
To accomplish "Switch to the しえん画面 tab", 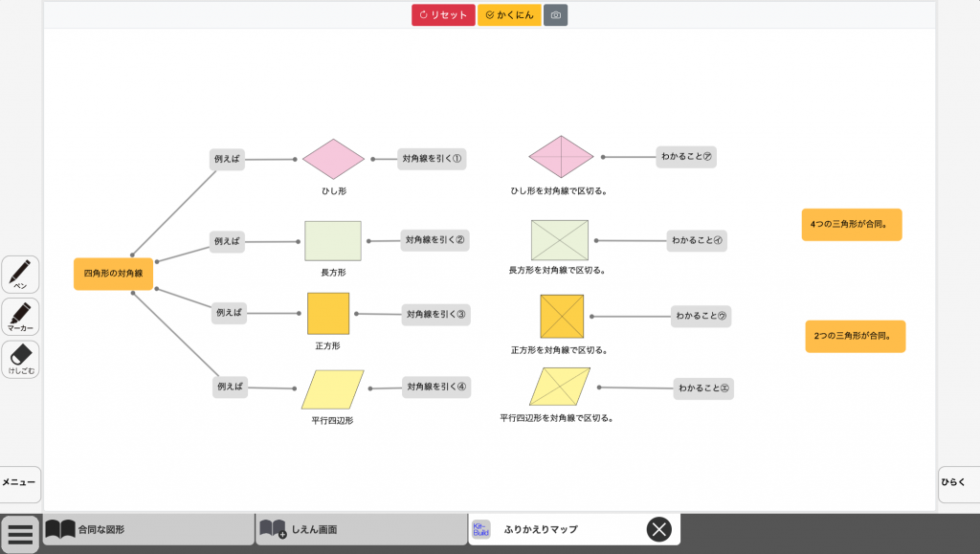I will (x=361, y=529).
